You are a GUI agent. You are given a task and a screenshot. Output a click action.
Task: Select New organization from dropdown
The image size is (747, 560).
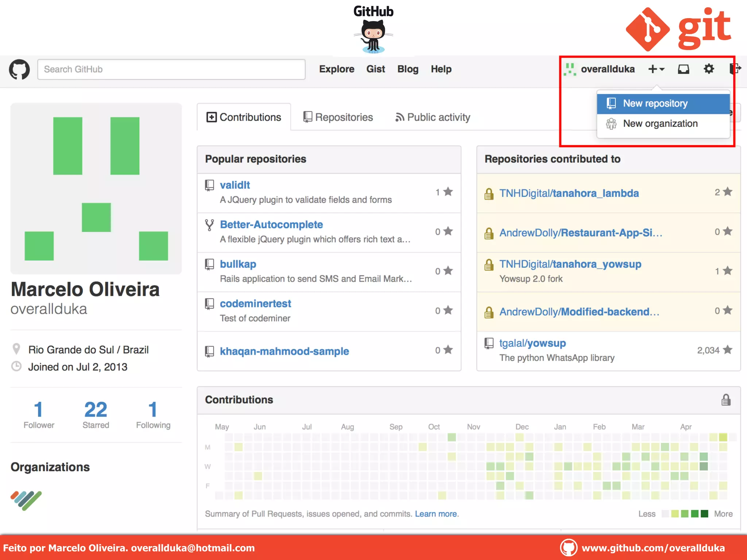663,124
